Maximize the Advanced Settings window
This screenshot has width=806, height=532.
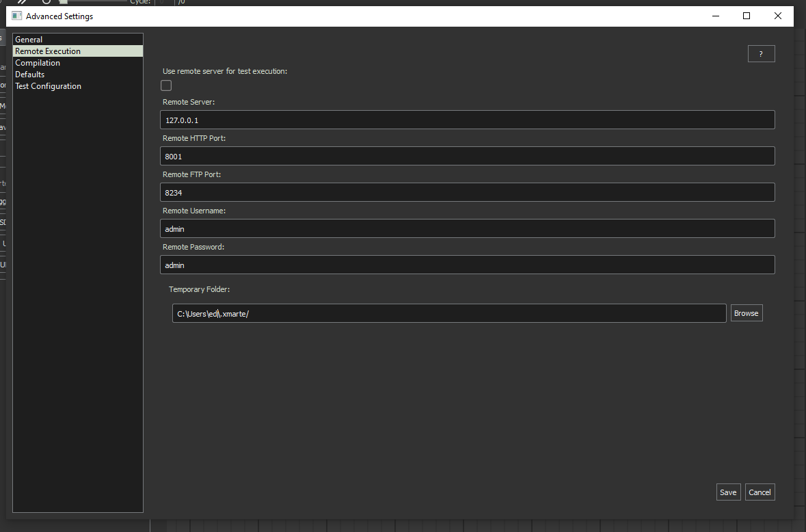[x=747, y=16]
